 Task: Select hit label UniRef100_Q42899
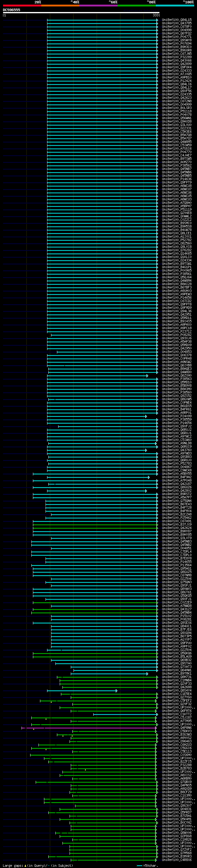[x=177, y=64]
